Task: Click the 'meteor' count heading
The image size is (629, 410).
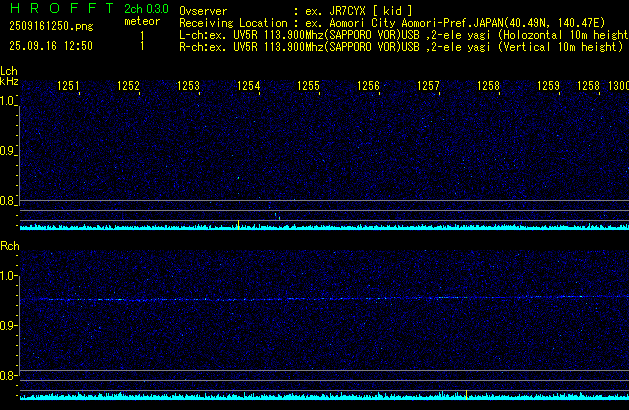Action: click(x=142, y=21)
